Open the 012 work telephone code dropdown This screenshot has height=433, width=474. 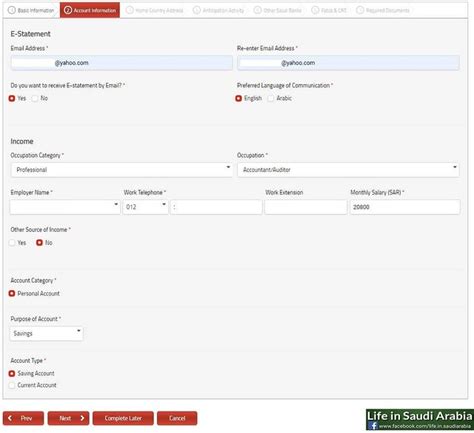click(x=145, y=207)
